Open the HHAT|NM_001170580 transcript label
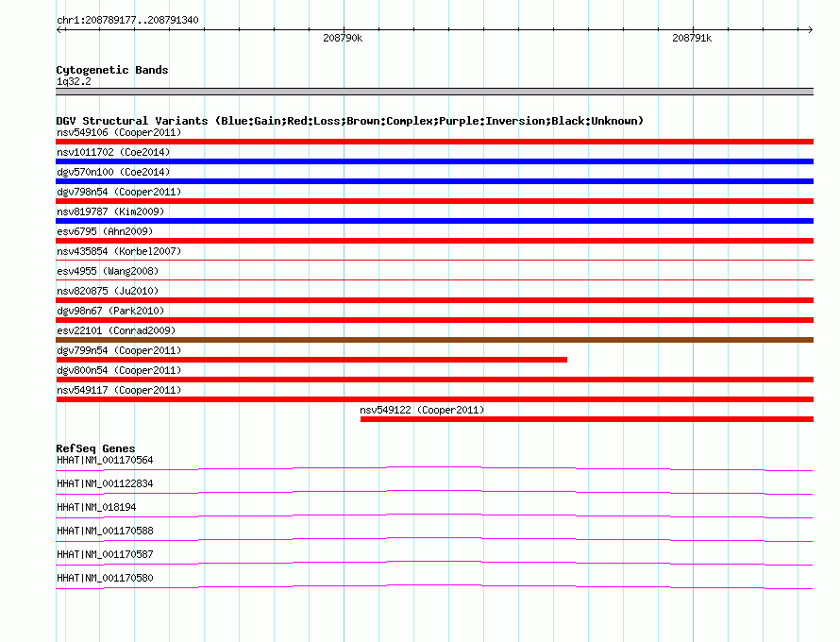The height and width of the screenshot is (642, 840). pos(105,578)
